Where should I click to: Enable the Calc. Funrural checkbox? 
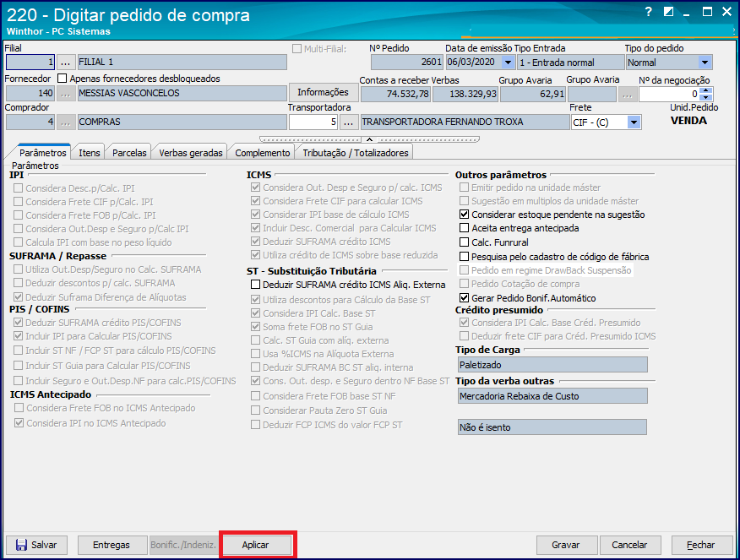[x=464, y=242]
